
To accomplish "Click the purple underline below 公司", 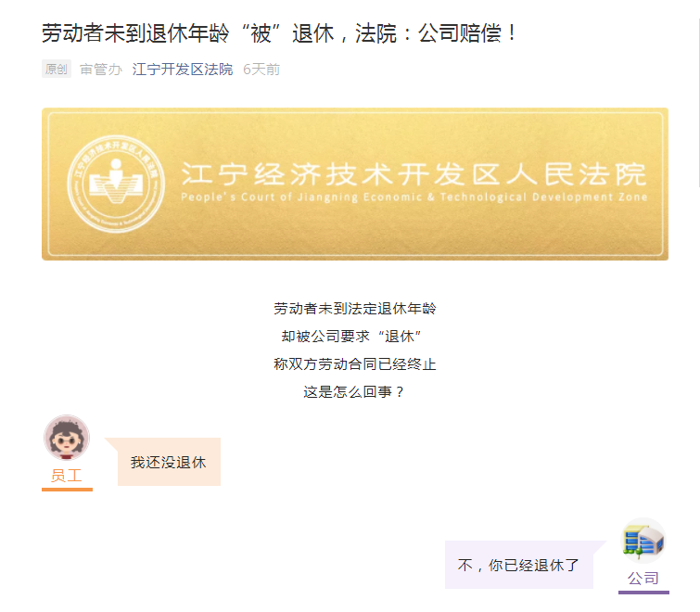I will (x=643, y=592).
